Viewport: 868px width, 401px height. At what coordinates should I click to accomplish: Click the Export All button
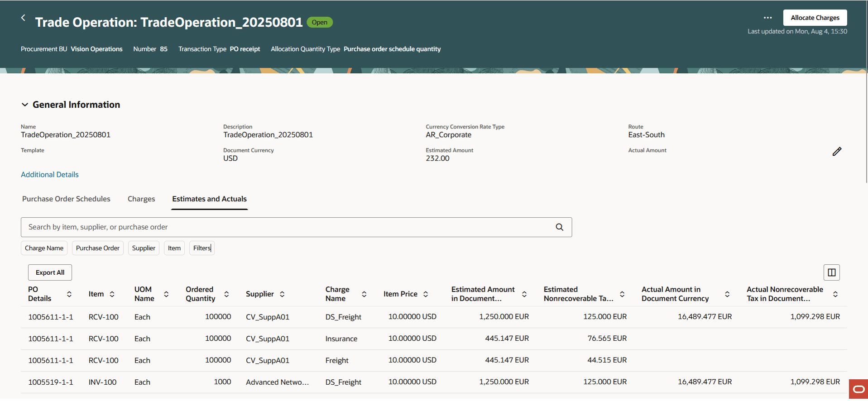tap(50, 272)
